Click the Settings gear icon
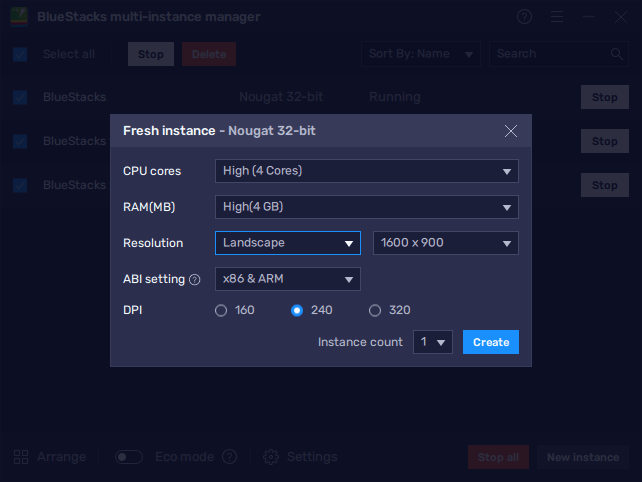Viewport: 642px width, 482px height. coord(271,457)
